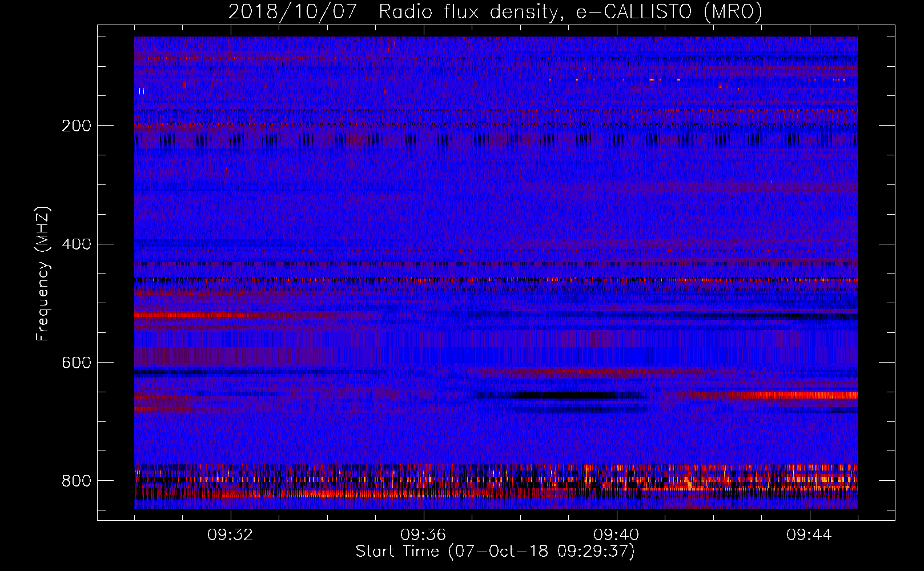The width and height of the screenshot is (924, 571).
Task: Click the 600 frequency tick label
Action: click(x=77, y=363)
